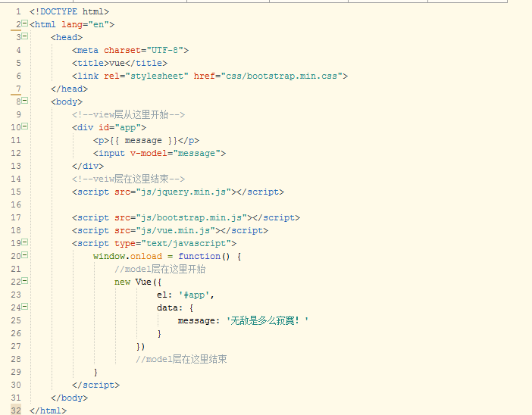Collapse the html tag fold at line 2
Image resolution: width=532 pixels, height=415 pixels.
pyautogui.click(x=25, y=23)
